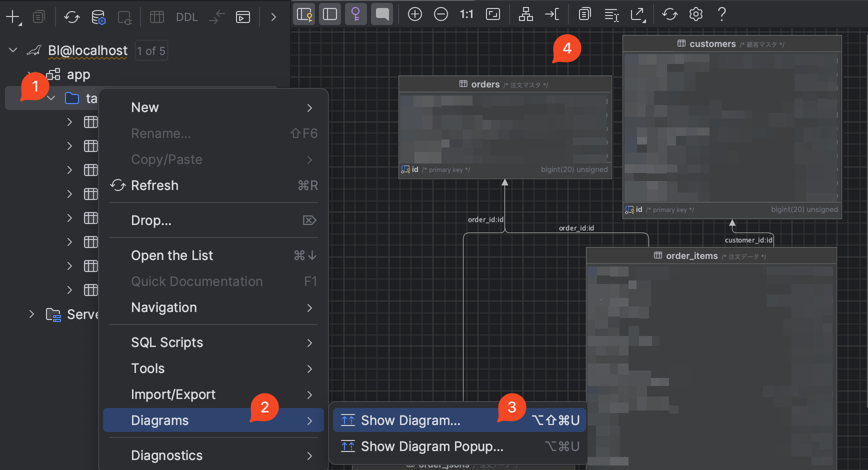Open diagram settings gear icon
The height and width of the screenshot is (470, 868).
point(695,14)
